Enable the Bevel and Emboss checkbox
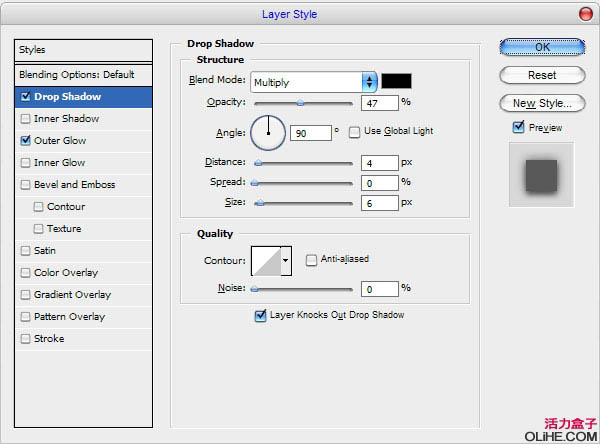The image size is (600, 444). coord(25,185)
